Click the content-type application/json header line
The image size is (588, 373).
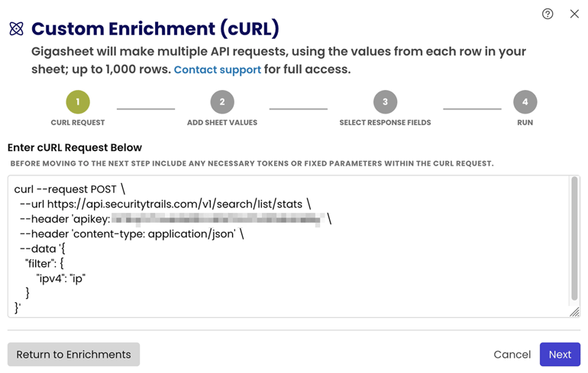[131, 233]
